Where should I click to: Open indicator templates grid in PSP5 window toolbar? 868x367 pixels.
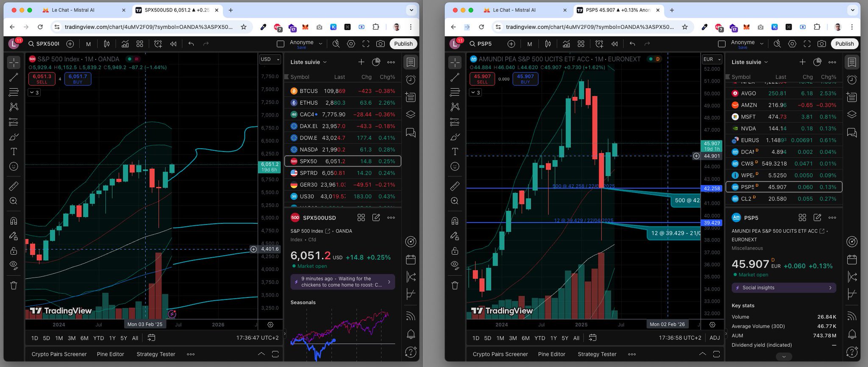[581, 44]
